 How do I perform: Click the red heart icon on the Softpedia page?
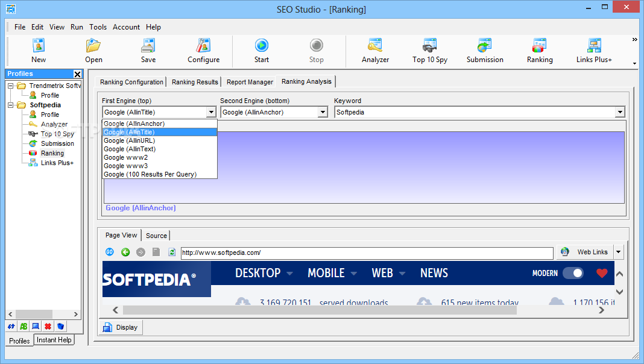602,273
